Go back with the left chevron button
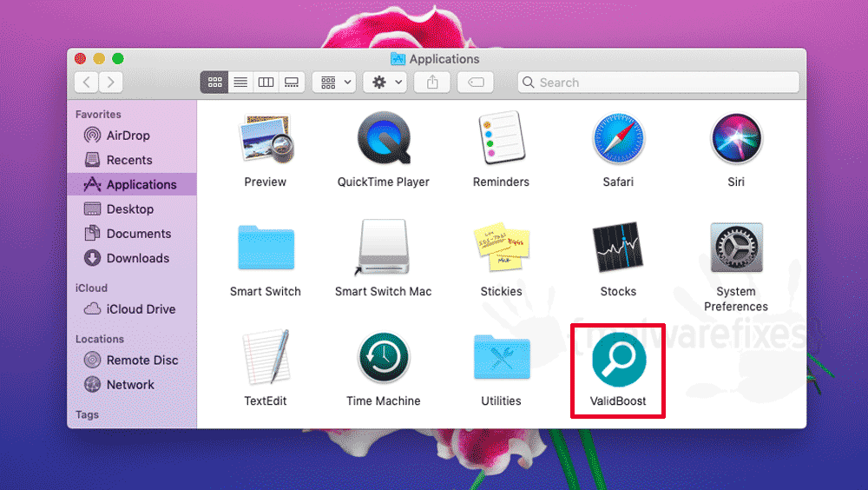Viewport: 868px width, 490px height. (x=86, y=83)
